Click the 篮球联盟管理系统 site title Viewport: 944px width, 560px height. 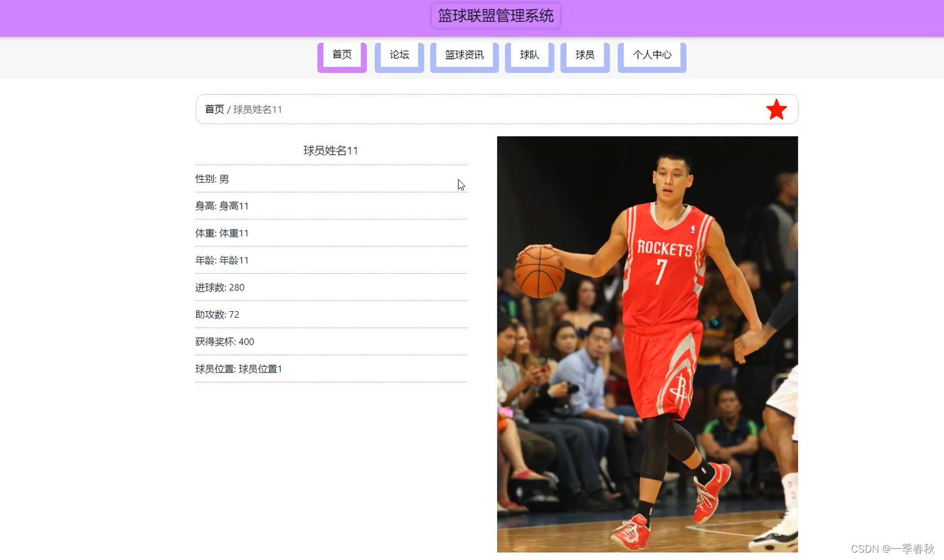496,15
